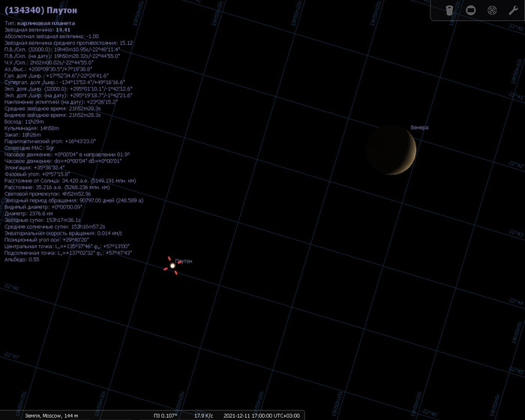Click 'Расстояние: 35.216 а.е.' line
Image resolution: width=525 pixels, height=420 pixels.
[x=57, y=187]
